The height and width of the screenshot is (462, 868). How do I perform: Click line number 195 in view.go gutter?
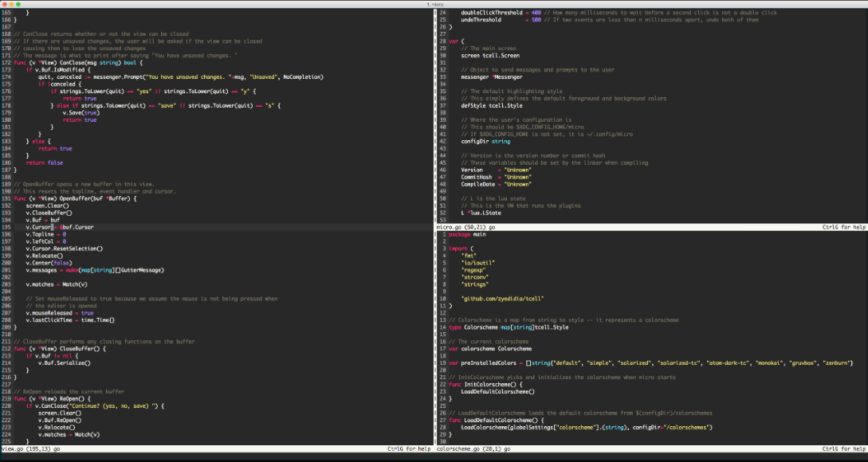point(6,227)
